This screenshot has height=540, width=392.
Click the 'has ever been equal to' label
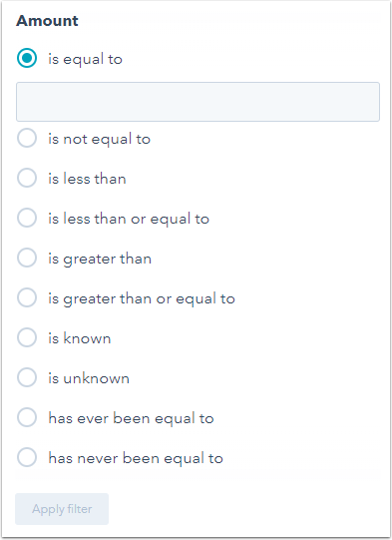(x=131, y=419)
